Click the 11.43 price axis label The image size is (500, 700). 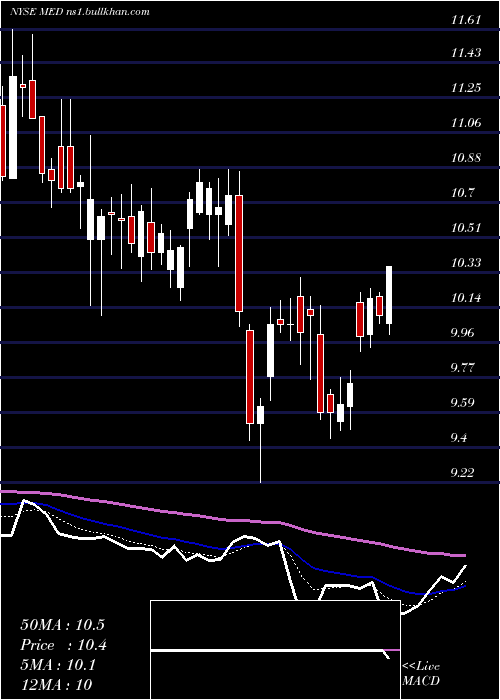(466, 53)
